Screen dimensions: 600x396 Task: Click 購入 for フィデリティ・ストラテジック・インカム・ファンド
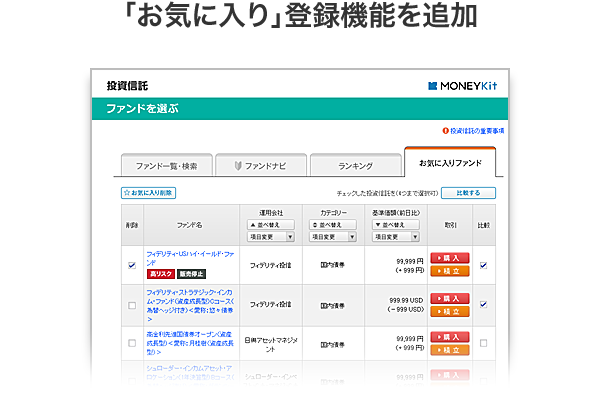(450, 298)
